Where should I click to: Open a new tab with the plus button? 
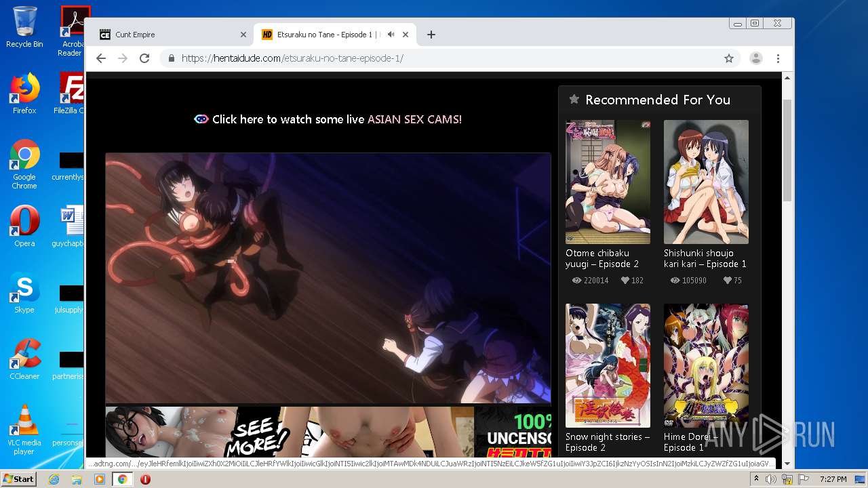pos(431,35)
